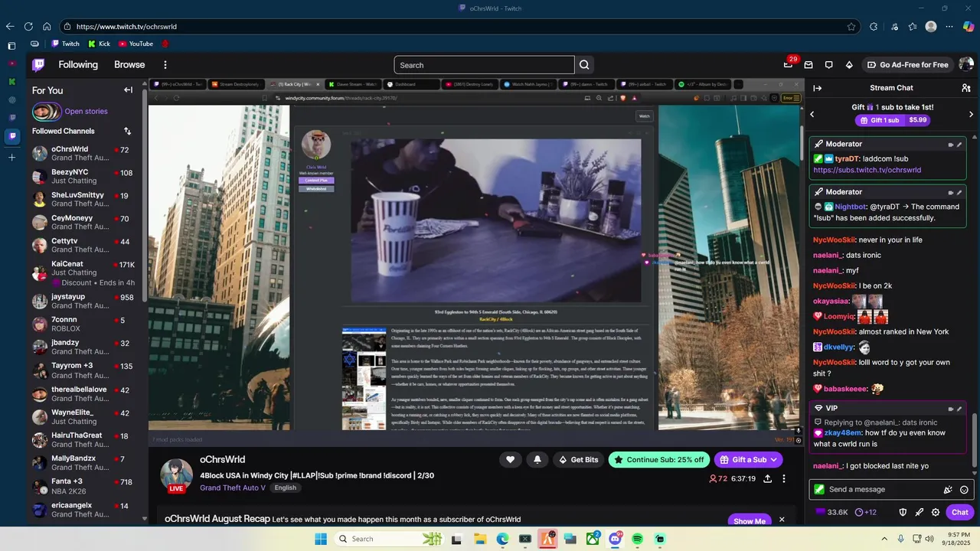Viewport: 980px width, 551px height.
Task: Open the Windows Start menu
Action: (x=320, y=539)
